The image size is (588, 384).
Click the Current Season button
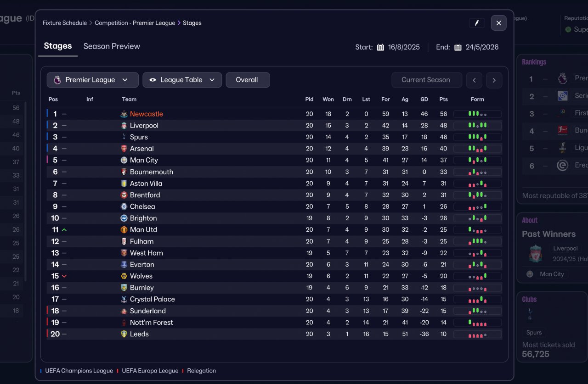point(426,80)
